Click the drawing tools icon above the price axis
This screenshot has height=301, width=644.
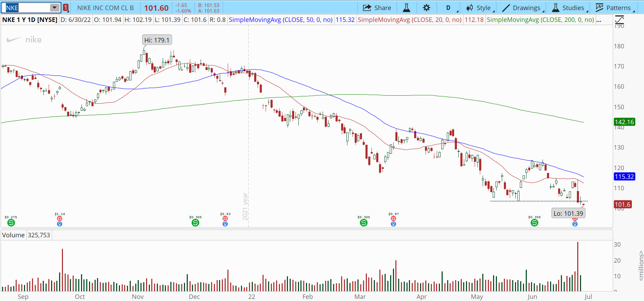click(x=619, y=19)
